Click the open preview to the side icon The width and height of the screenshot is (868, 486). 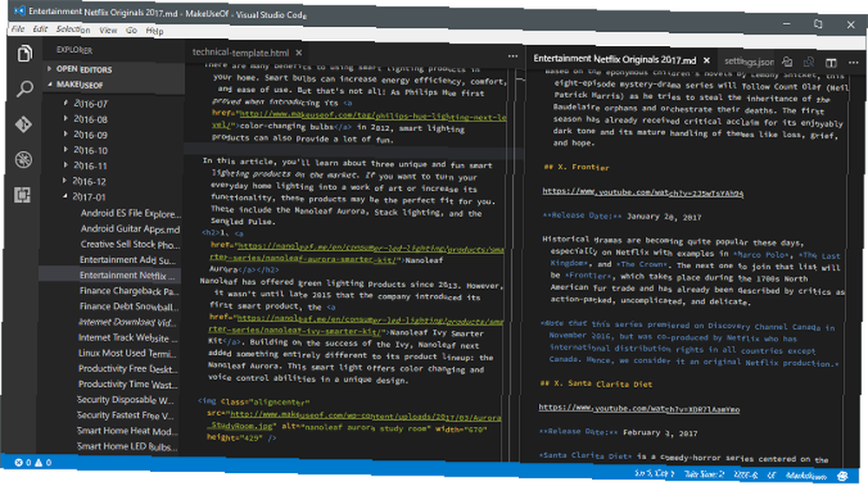[x=809, y=62]
